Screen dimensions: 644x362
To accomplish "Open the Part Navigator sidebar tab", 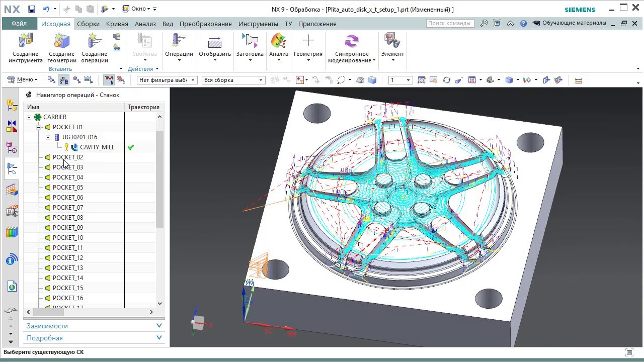I will coord(12,147).
